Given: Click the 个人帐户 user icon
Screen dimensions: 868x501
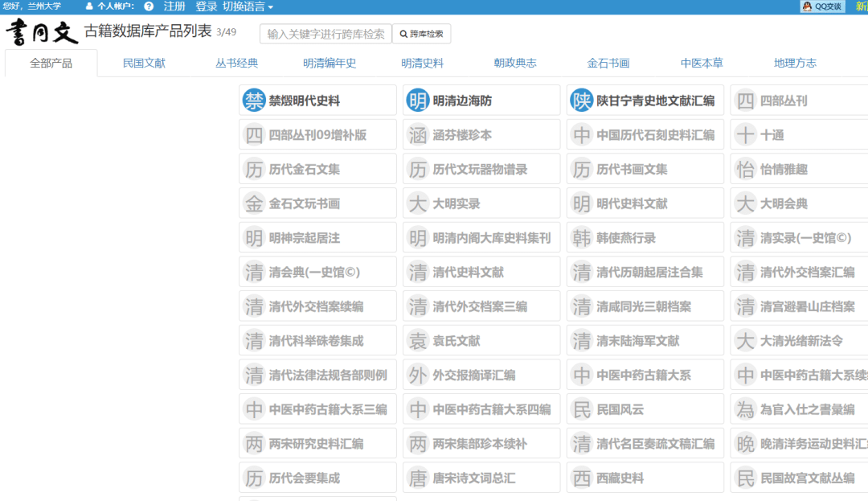Looking at the screenshot, I should [89, 6].
